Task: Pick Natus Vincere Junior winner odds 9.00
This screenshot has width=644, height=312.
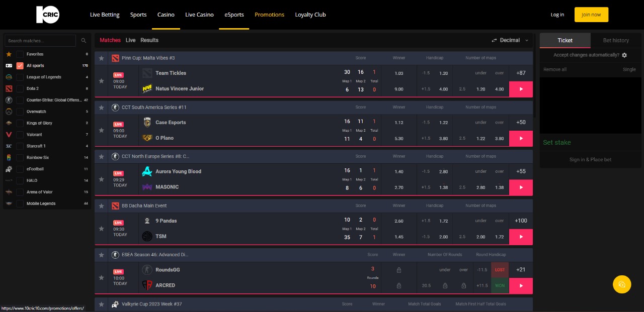Action: [399, 89]
